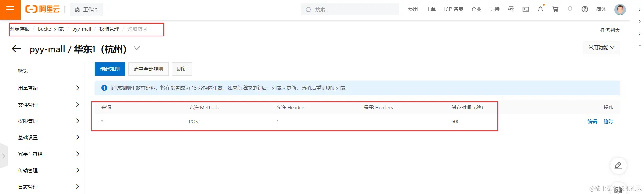The height and width of the screenshot is (194, 644).
Task: Click 删除 for the POST rule
Action: (609, 121)
